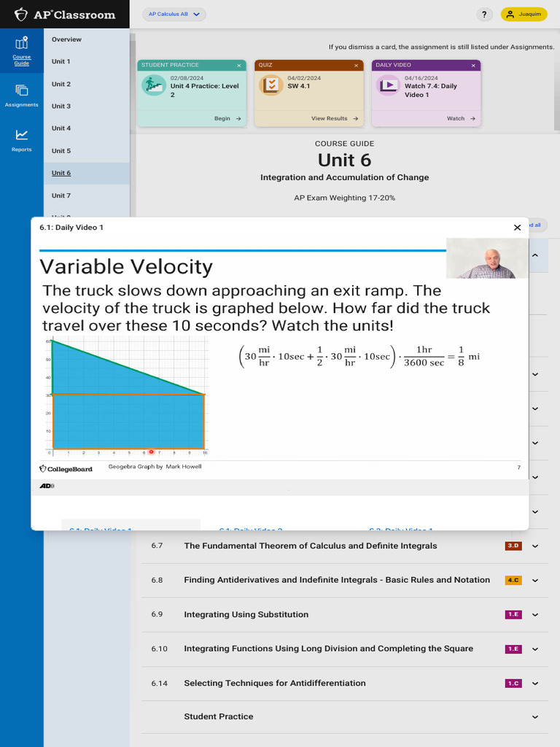Screen dimensions: 560x747
Task: Expand topic 6.14 Selecting Techniques for Antidifferentiation
Action: tap(534, 684)
